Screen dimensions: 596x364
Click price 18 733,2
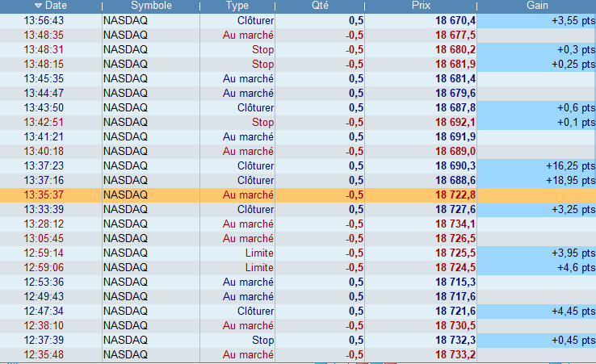tap(455, 354)
